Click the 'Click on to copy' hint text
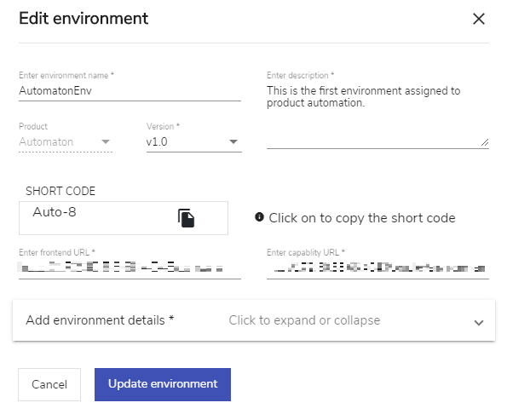The image size is (507, 420). [362, 218]
